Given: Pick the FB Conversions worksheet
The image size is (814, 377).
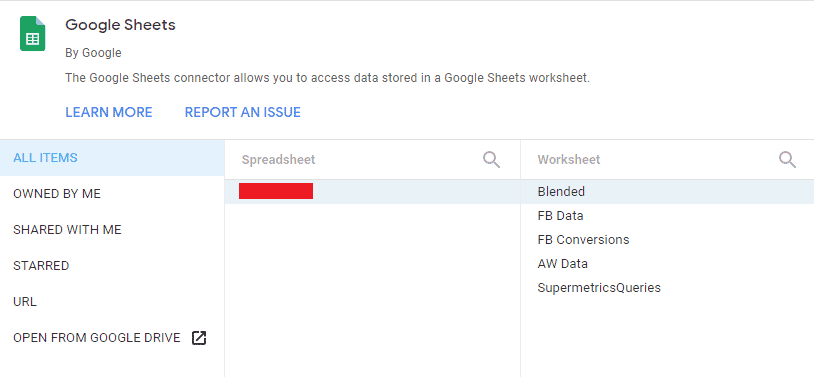Looking at the screenshot, I should click(668, 239).
